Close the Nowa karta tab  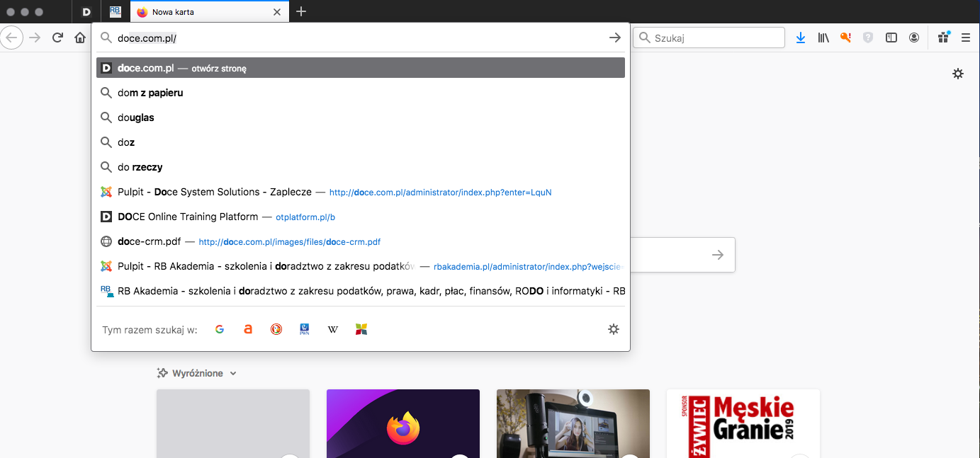277,12
